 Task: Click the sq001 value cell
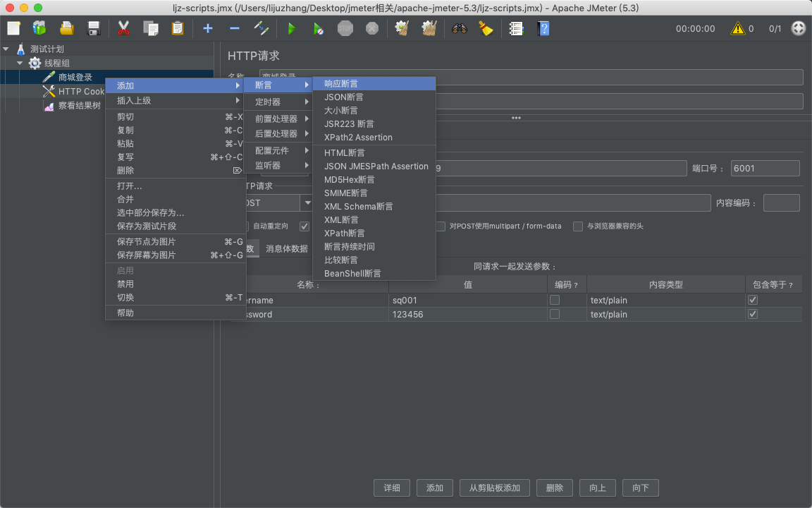click(x=467, y=300)
